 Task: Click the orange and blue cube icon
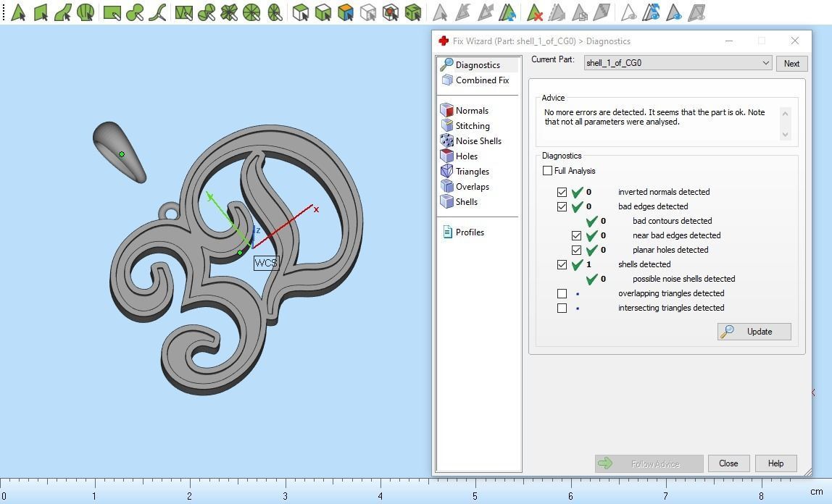[346, 12]
